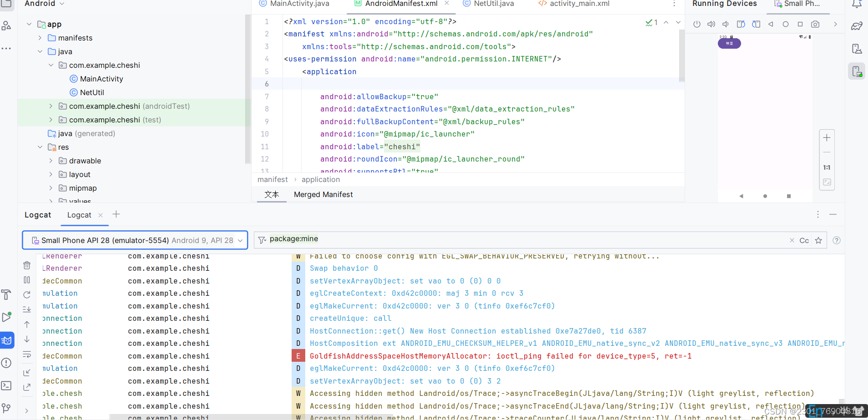Collapse the app module node
This screenshot has height=420, width=868.
click(29, 24)
